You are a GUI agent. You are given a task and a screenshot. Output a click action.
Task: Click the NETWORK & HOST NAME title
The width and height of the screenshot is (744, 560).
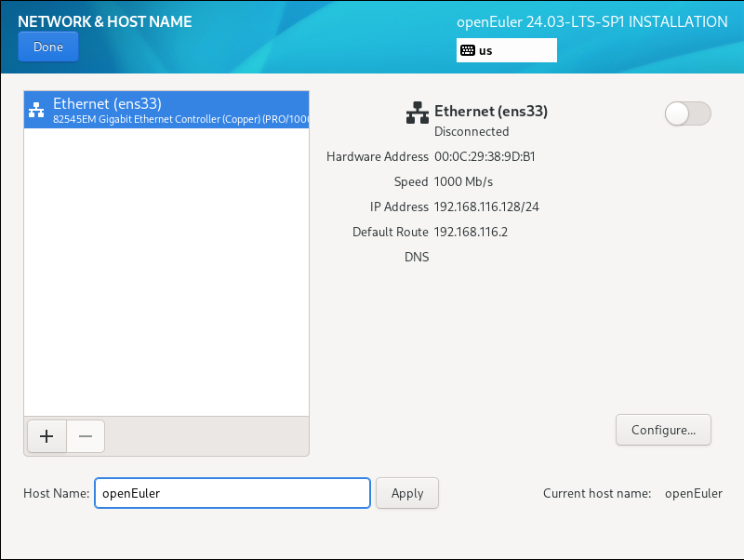tap(105, 21)
